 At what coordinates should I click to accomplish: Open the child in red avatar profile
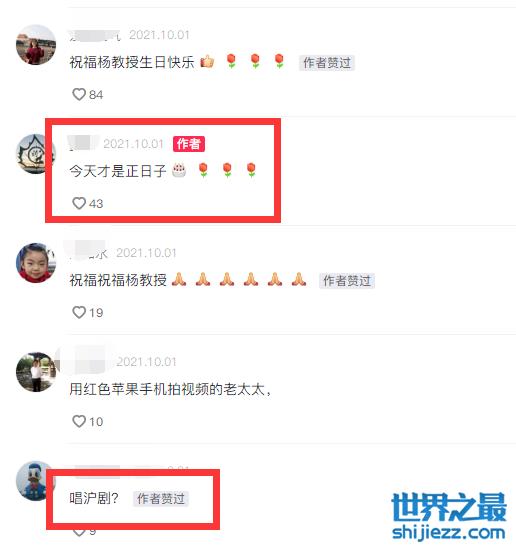point(36,263)
